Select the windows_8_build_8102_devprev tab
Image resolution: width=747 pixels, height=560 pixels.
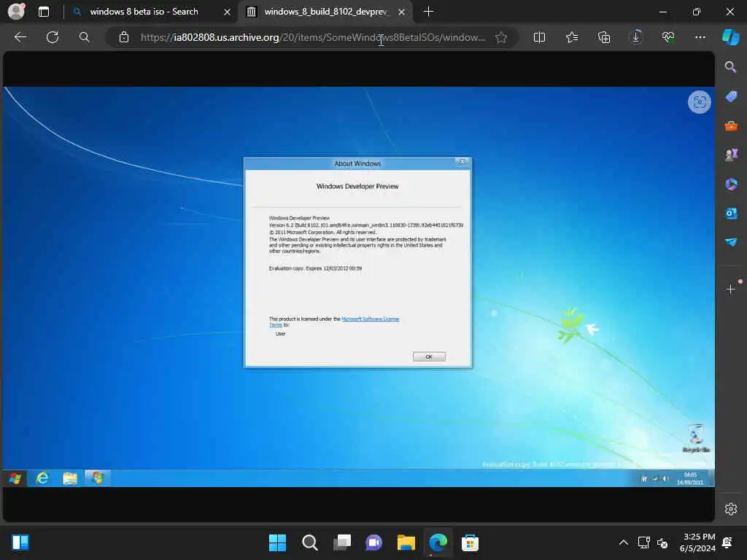point(326,12)
